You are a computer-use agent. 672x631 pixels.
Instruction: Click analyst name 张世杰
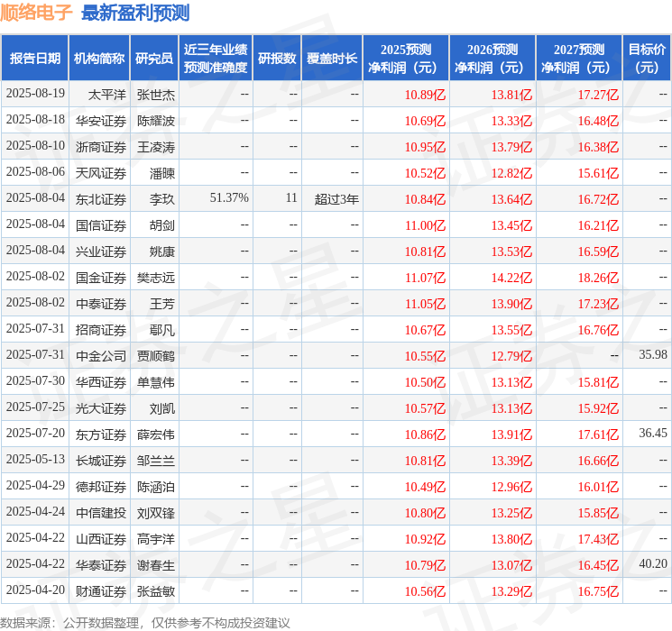pyautogui.click(x=155, y=95)
